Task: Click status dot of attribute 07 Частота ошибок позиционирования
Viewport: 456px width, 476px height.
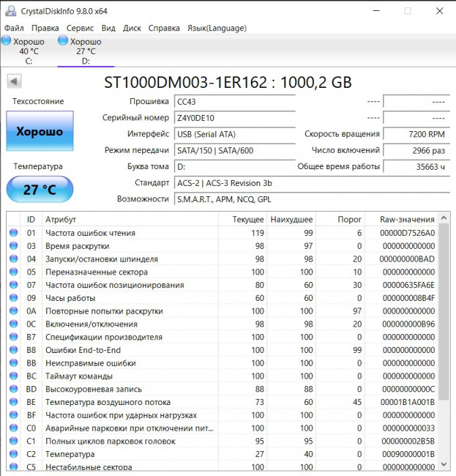Action: coord(13,285)
